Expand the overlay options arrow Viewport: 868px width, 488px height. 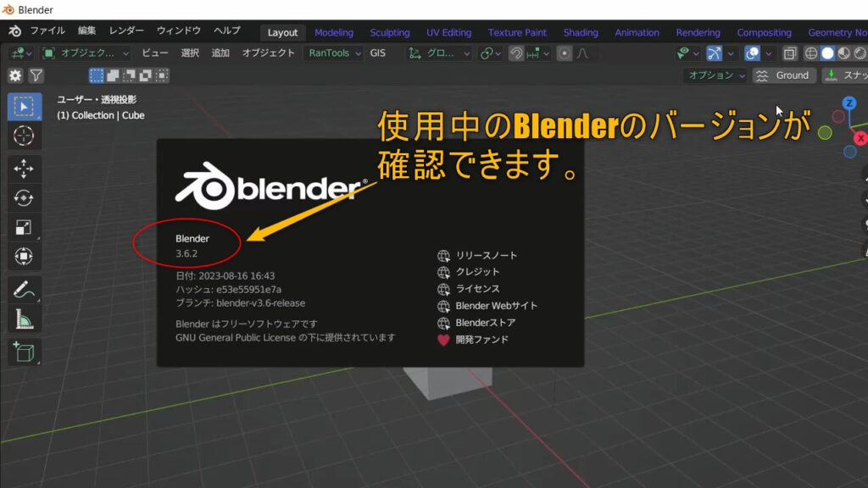(x=768, y=53)
